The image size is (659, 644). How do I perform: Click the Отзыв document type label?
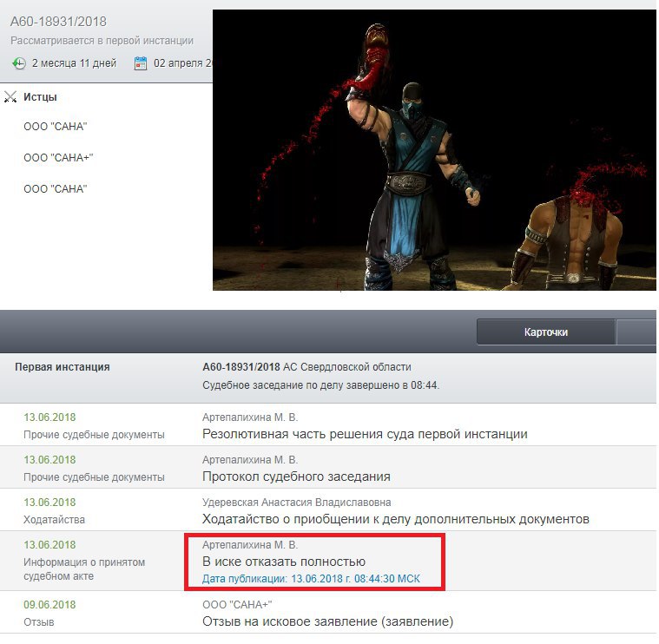(39, 622)
